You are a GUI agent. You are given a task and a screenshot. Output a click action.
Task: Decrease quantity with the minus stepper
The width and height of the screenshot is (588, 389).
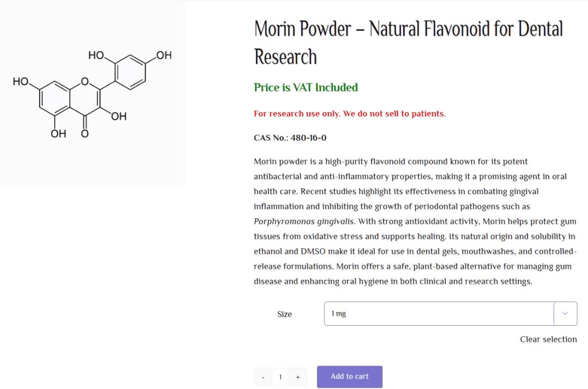pyautogui.click(x=263, y=376)
